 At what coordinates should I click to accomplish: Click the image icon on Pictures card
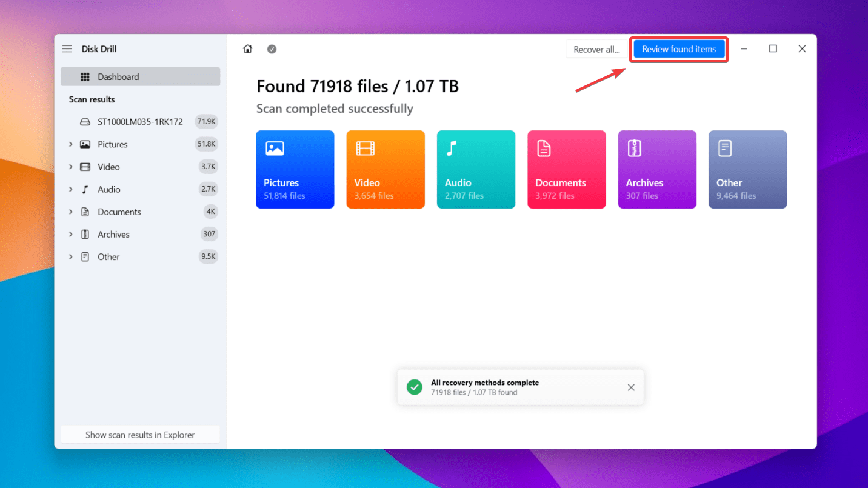[x=275, y=148]
